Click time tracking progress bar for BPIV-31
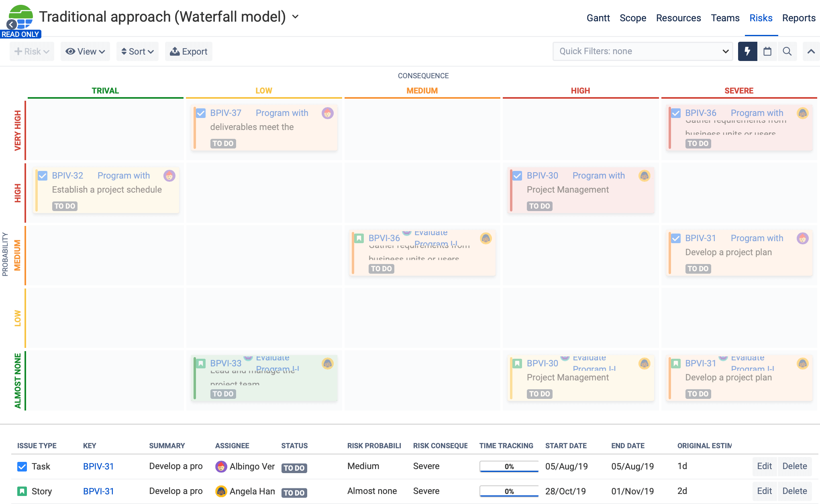The height and width of the screenshot is (504, 820). (509, 466)
